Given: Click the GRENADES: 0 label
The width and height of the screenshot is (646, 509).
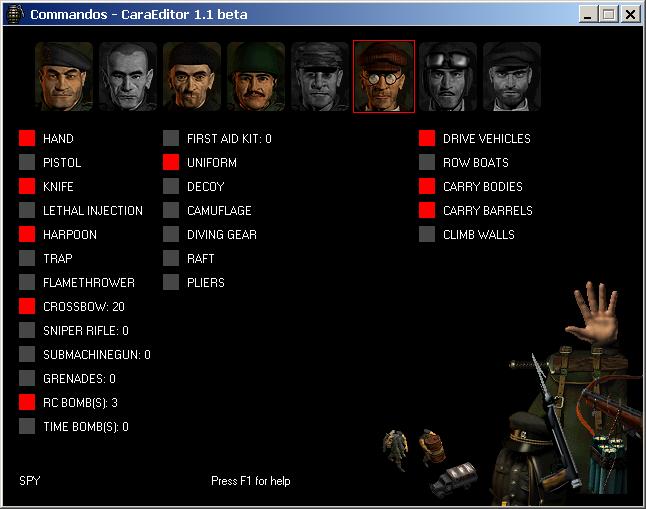Looking at the screenshot, I should pyautogui.click(x=79, y=379).
